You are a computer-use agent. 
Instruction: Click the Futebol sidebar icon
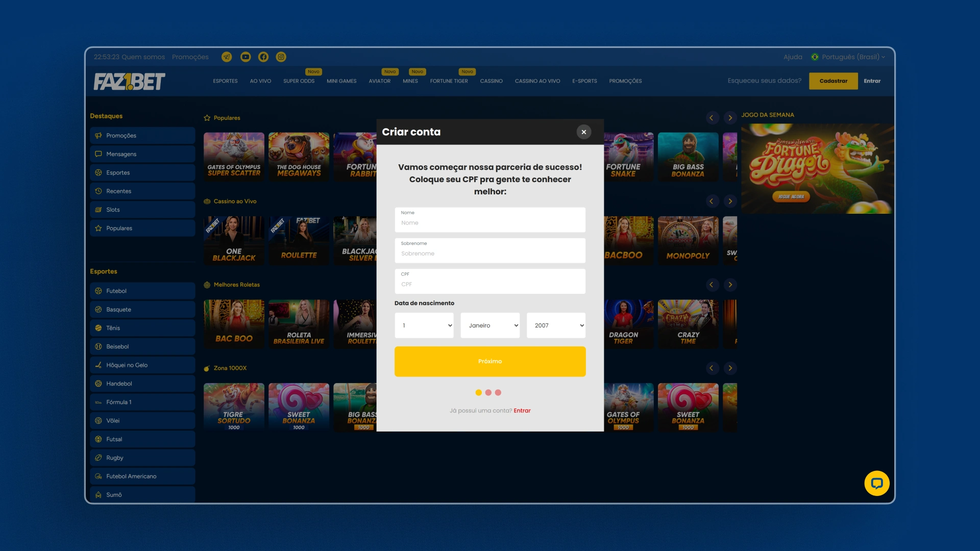(99, 291)
